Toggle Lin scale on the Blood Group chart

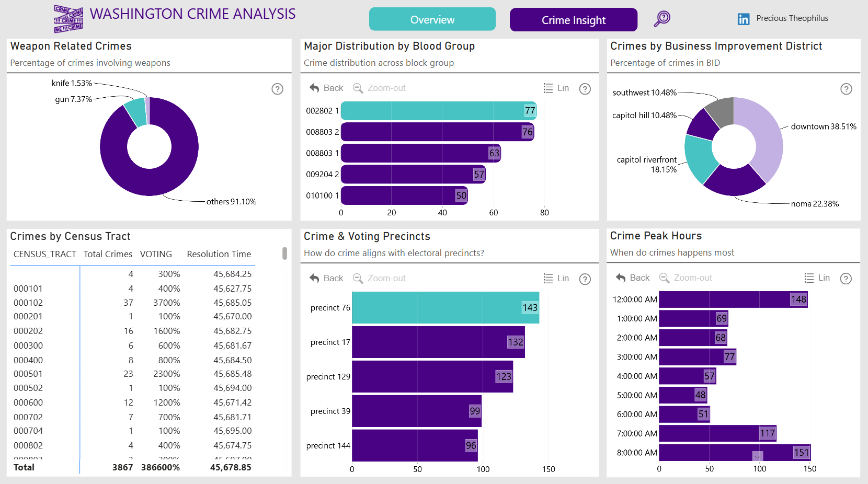coord(556,88)
